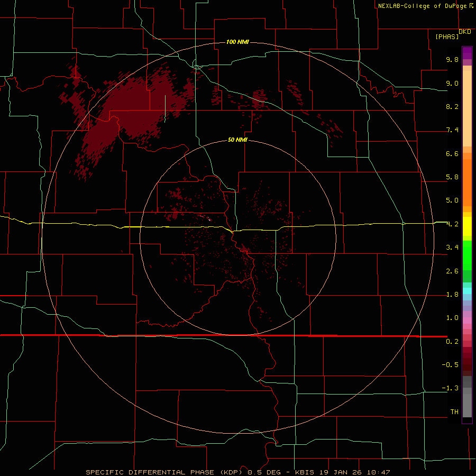The width and height of the screenshot is (476, 476).
Task: Click the 6.6 scale value
Action: point(452,153)
